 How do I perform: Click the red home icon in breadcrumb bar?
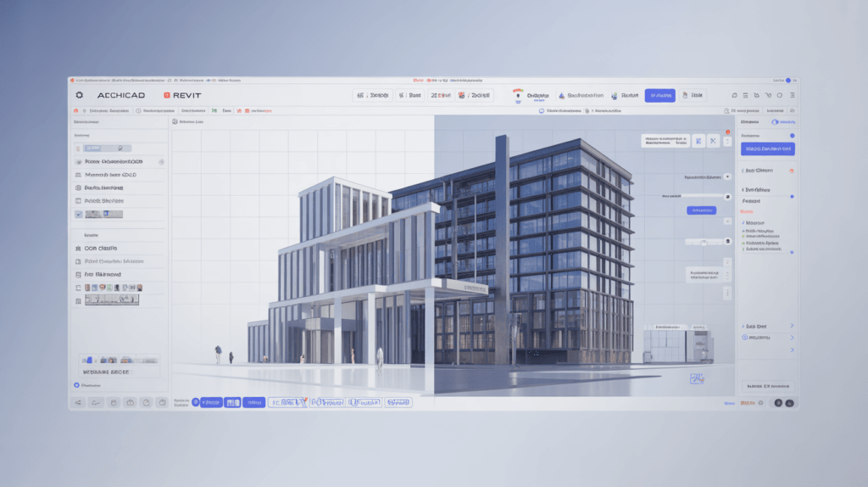pyautogui.click(x=75, y=111)
